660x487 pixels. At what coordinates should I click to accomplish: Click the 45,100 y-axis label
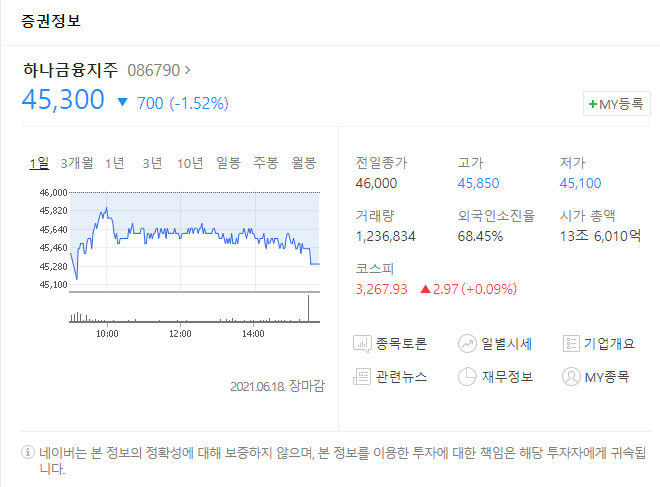click(53, 285)
